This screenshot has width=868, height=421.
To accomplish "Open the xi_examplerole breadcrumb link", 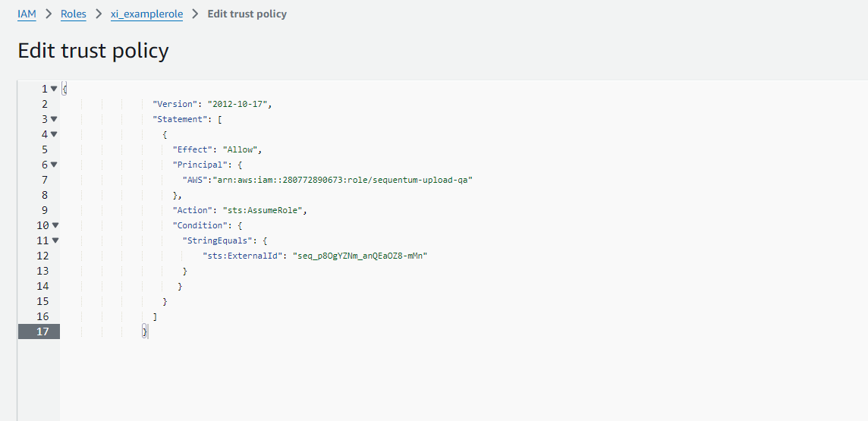I will (x=146, y=14).
